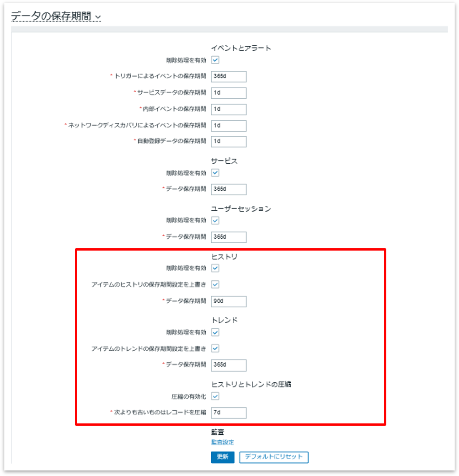Open the 監査設定 link
The height and width of the screenshot is (476, 459).
223,442
